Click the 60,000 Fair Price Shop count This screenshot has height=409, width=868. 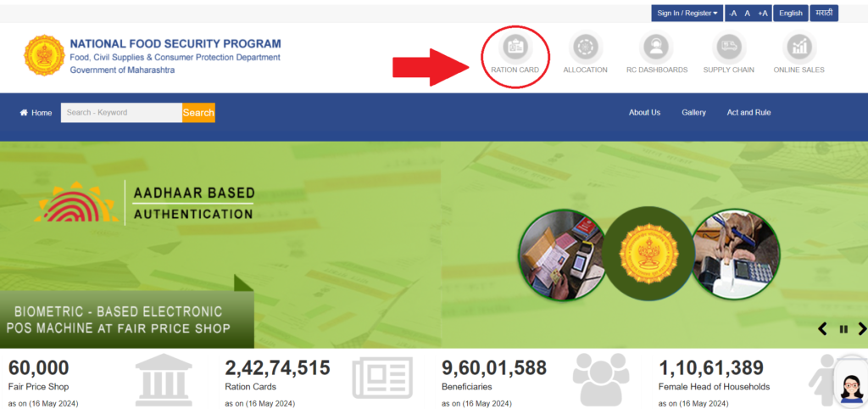click(x=39, y=367)
